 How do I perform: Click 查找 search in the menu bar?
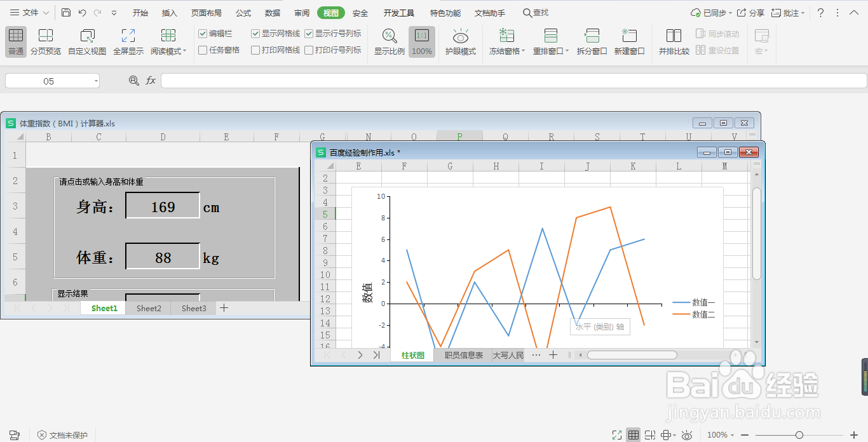tap(536, 13)
